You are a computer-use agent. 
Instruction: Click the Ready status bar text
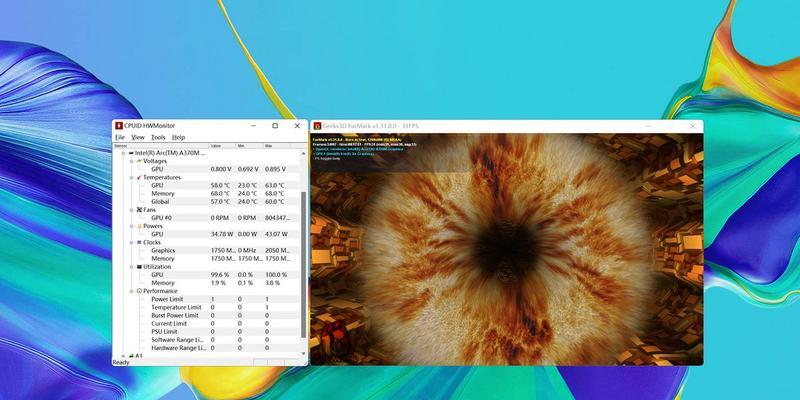point(121,362)
